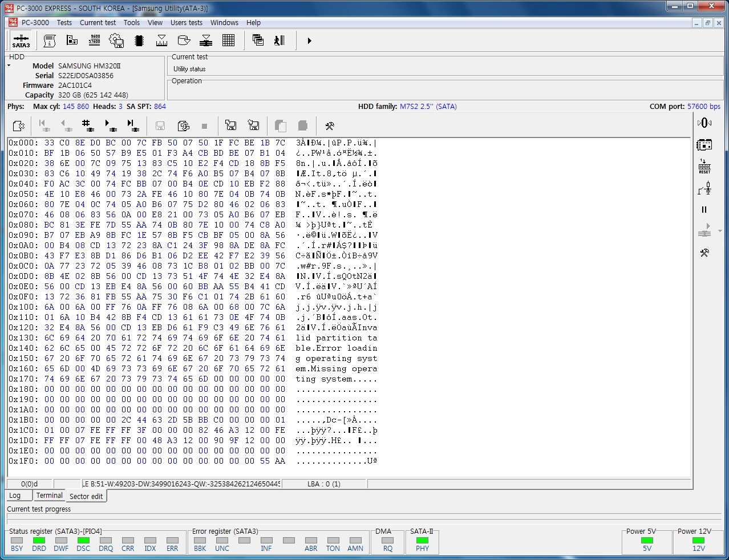This screenshot has height=560, width=729.
Task: Expand the HDD info dropdown arrow
Action: 9,66
